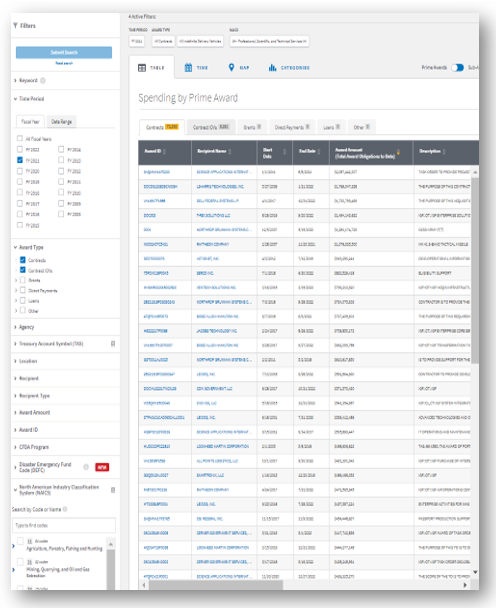
Task: Sort table by Award ID column
Action: click(164, 151)
